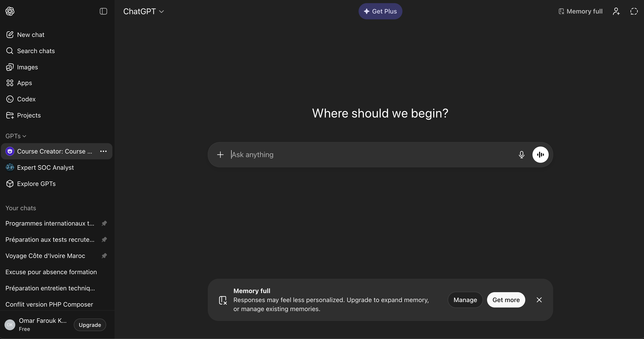
Task: Launch voice mode waveform button
Action: pos(540,155)
